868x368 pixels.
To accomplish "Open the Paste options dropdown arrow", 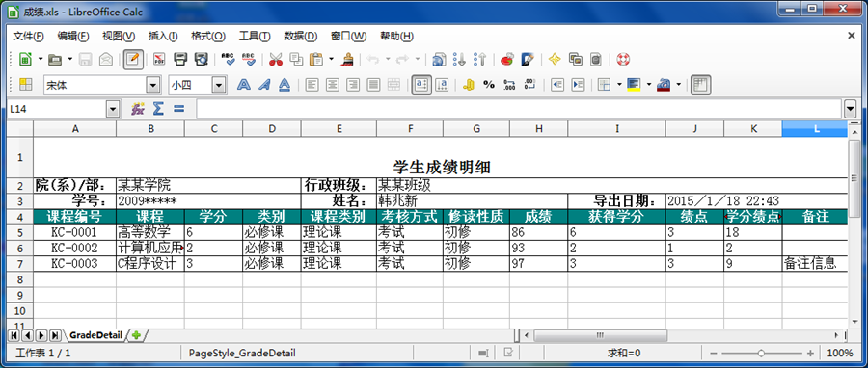I will click(331, 59).
